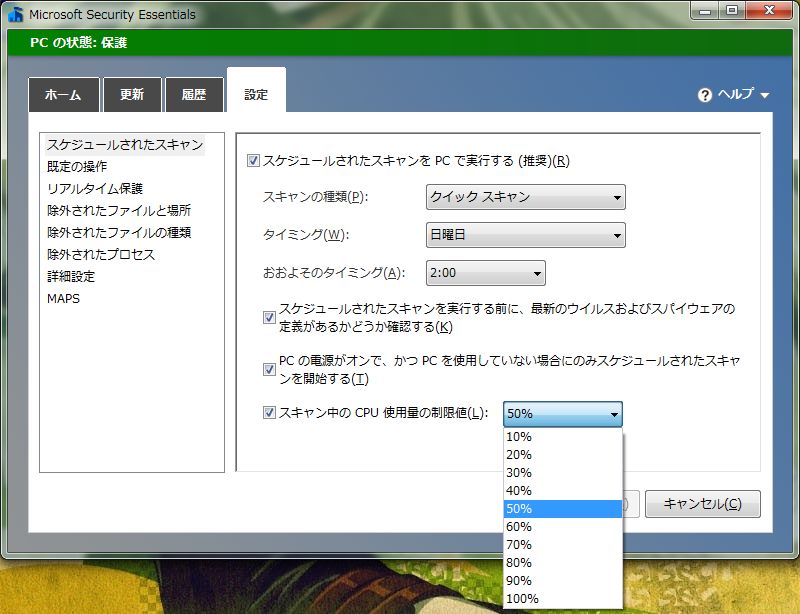Select リアルタイム保護 in the settings list
This screenshot has width=800, height=614.
pyautogui.click(x=95, y=188)
